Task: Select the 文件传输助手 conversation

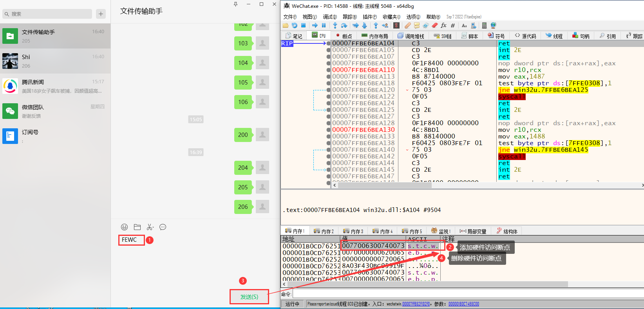Action: tap(55, 36)
